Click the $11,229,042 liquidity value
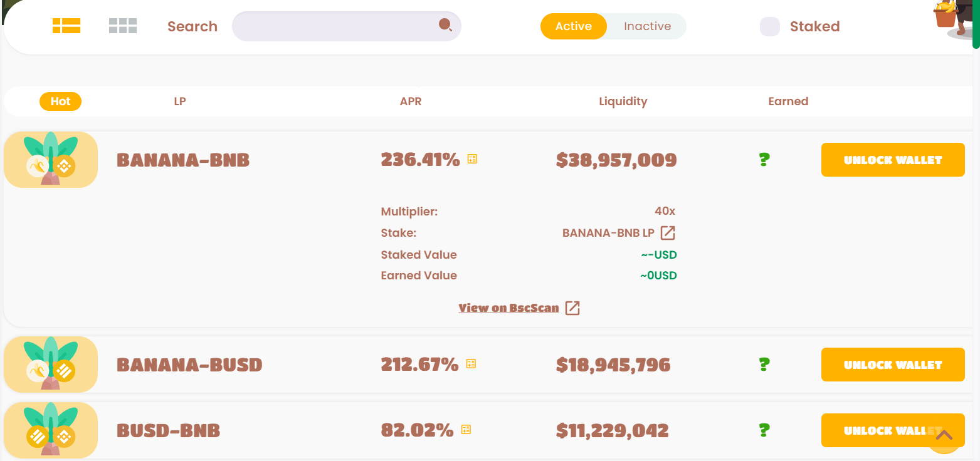980x461 pixels. 613,430
